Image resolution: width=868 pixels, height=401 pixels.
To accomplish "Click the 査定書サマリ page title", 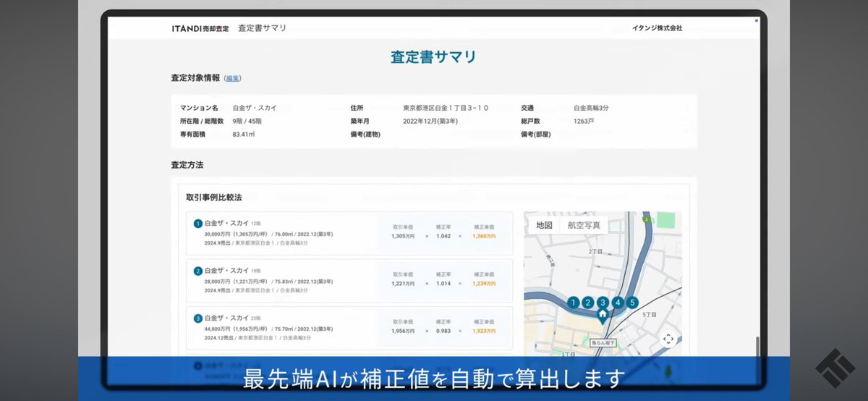I will click(433, 57).
